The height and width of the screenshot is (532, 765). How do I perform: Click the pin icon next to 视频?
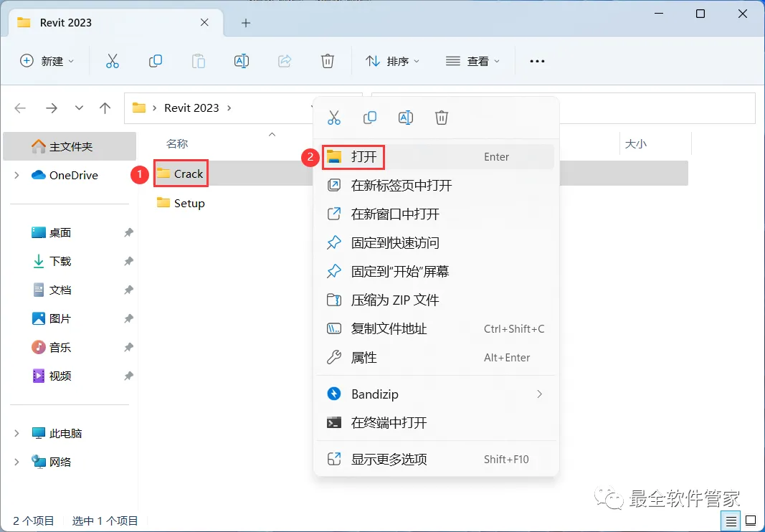128,376
